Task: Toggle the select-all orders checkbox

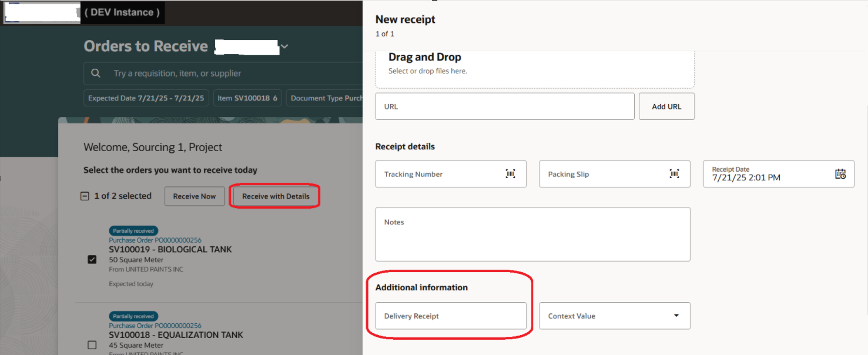Action: click(85, 196)
